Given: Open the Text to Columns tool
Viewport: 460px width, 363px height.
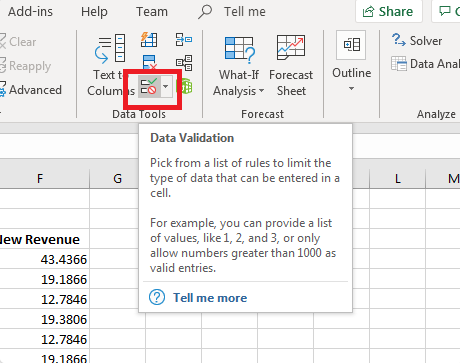Looking at the screenshot, I should (110, 65).
